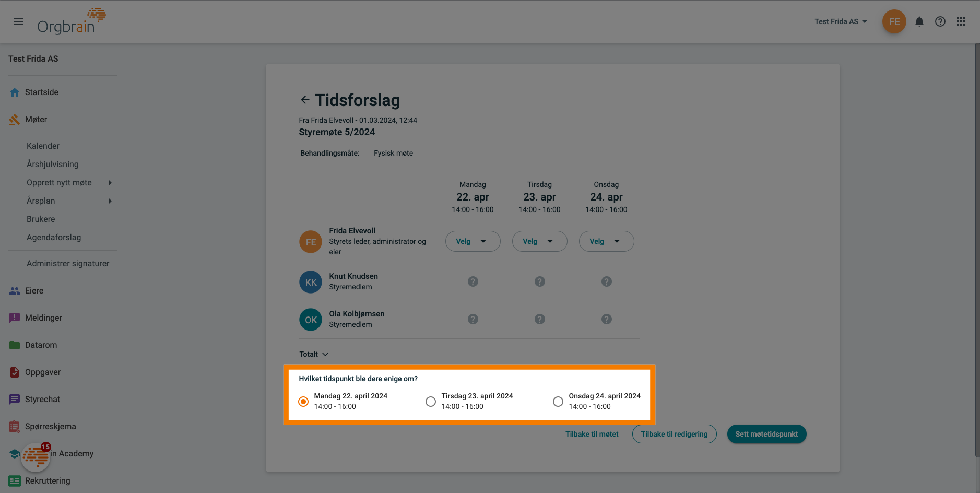This screenshot has width=980, height=493.
Task: Click the Tirsdag 23. apr column header
Action: pos(540,197)
